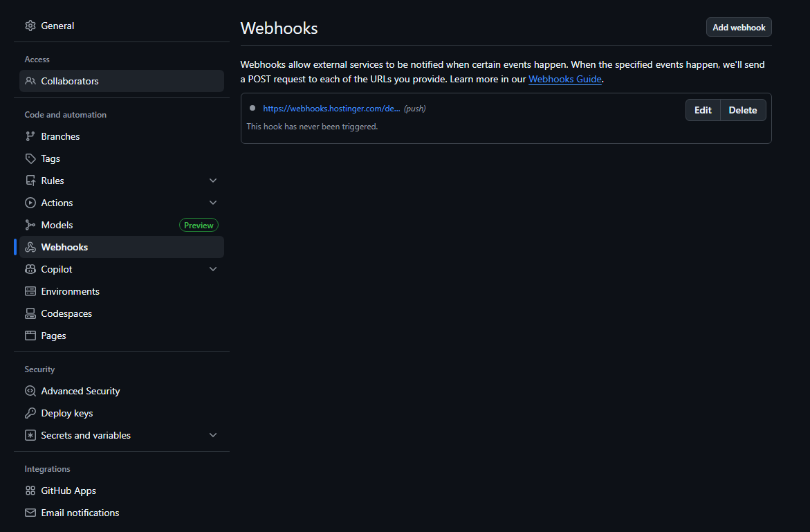Expand the Rules section
Image resolution: width=810 pixels, height=532 pixels.
213,180
